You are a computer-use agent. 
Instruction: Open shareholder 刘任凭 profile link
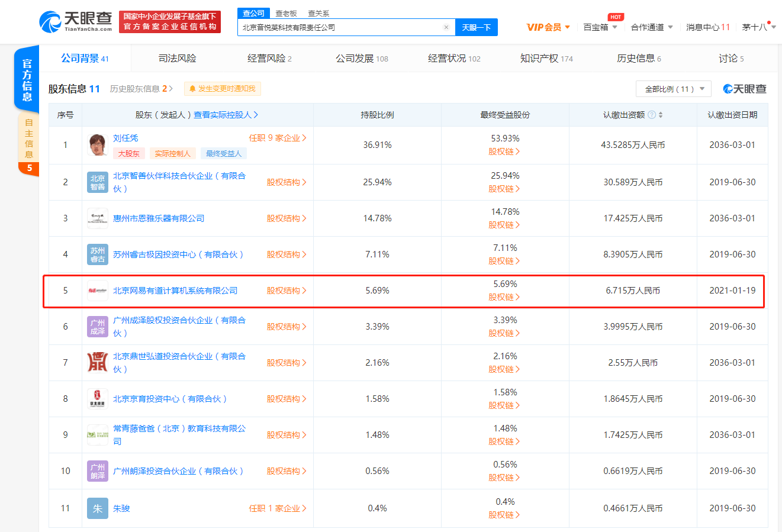[x=125, y=138]
